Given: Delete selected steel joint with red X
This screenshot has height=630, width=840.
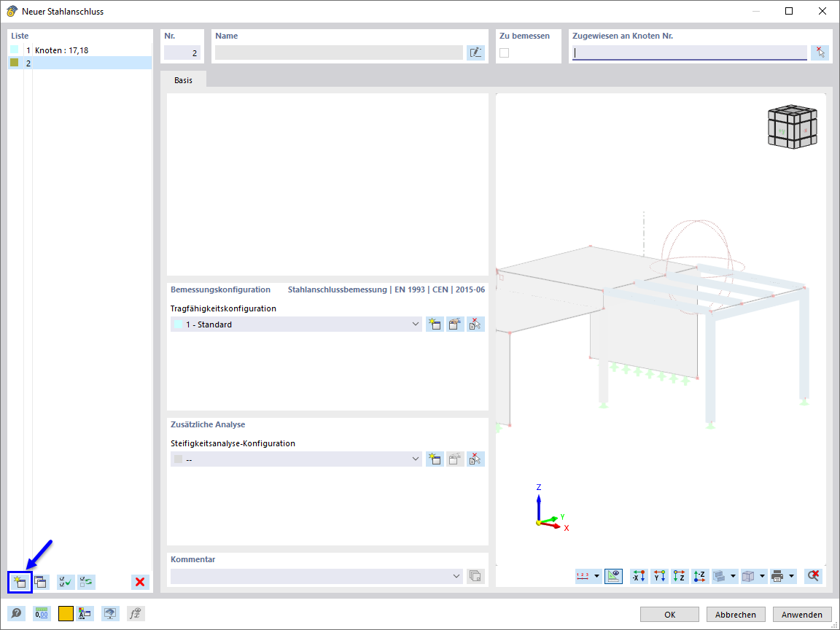Looking at the screenshot, I should pos(140,582).
